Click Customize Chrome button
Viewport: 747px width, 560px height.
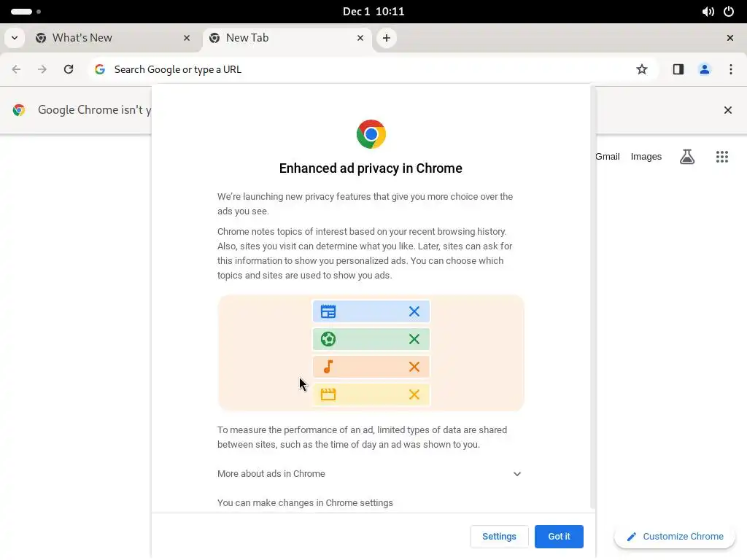(x=675, y=537)
